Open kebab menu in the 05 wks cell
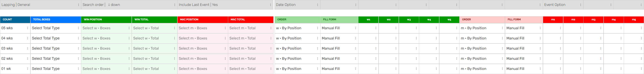 coord(27,28)
